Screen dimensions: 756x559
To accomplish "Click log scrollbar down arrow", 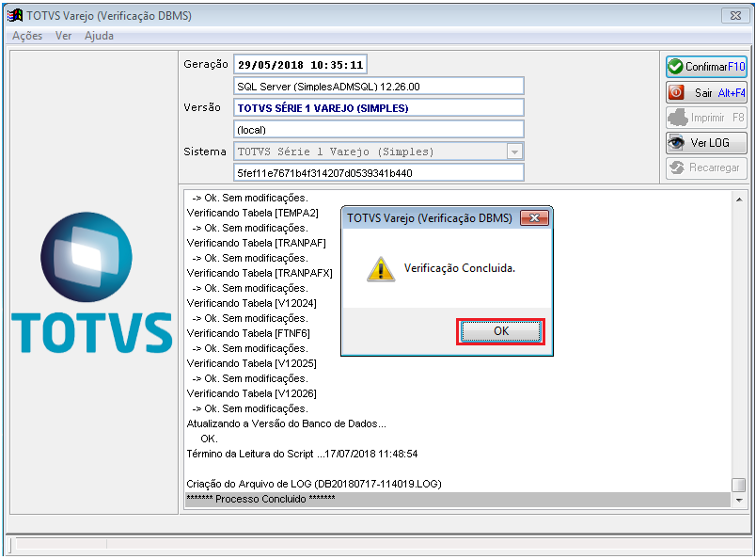I will coord(739,501).
